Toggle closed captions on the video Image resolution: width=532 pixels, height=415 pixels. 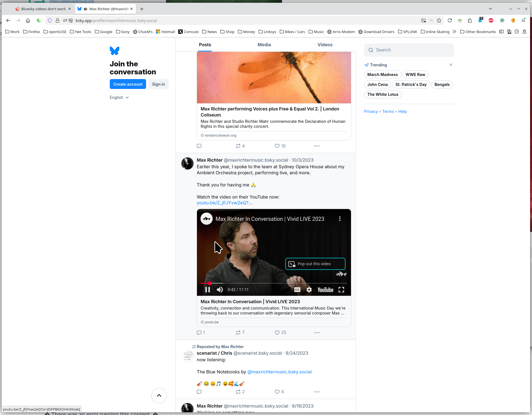(x=297, y=290)
